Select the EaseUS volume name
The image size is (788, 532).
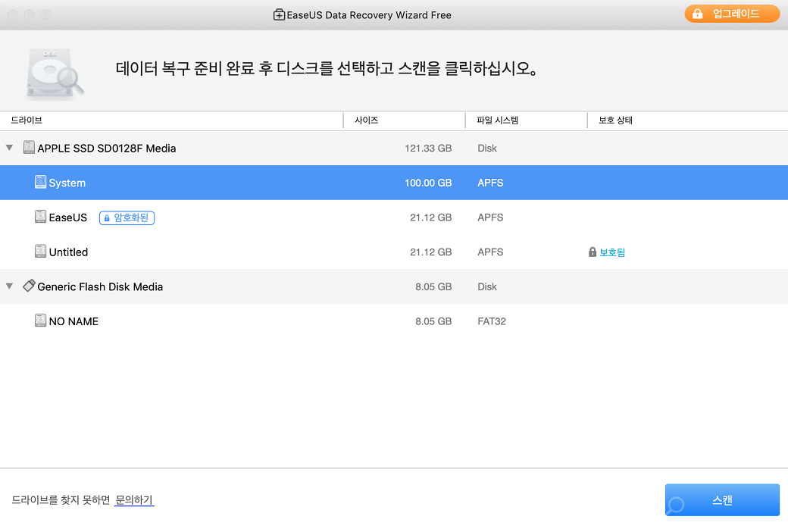point(68,217)
